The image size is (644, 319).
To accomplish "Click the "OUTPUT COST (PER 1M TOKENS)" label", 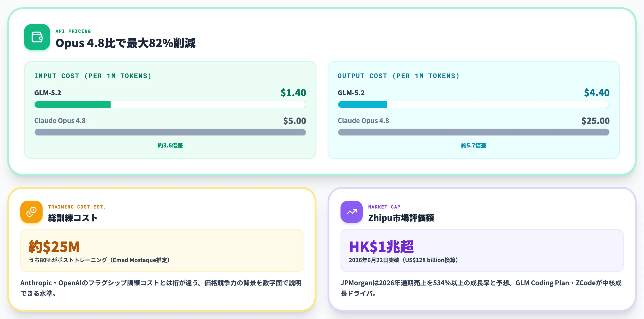I will click(x=399, y=76).
